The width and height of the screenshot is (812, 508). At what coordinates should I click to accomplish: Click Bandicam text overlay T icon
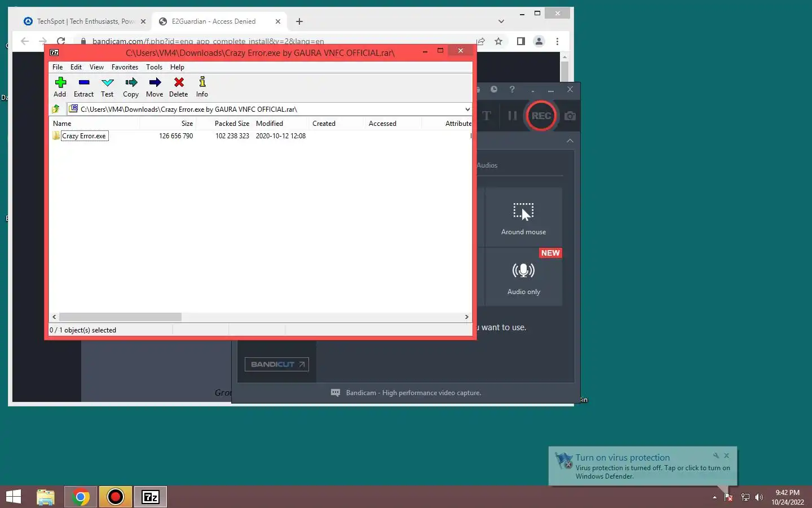pos(487,116)
